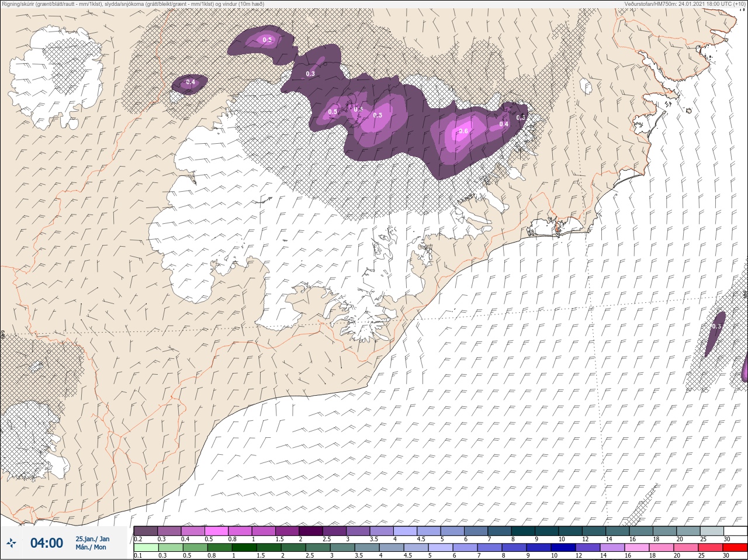The width and height of the screenshot is (748, 560).
Task: Select slate blue 6 swatch in upper legend
Action: point(476,531)
